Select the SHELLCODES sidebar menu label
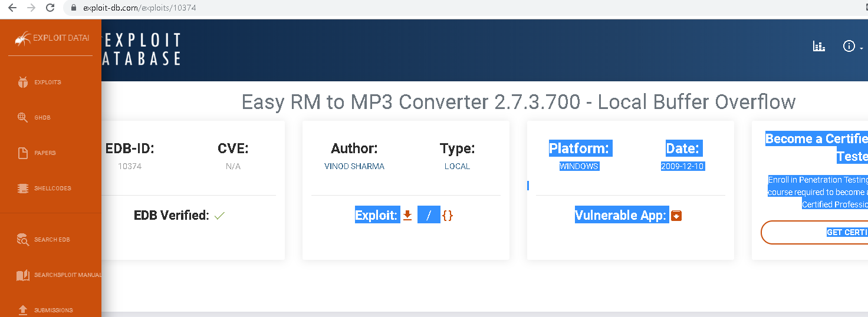 tap(52, 189)
